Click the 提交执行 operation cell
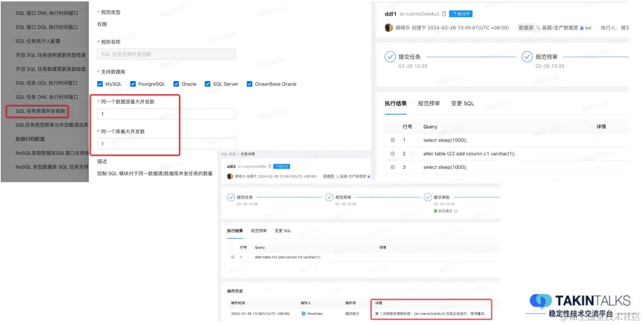This screenshot has width=644, height=325. tap(352, 313)
